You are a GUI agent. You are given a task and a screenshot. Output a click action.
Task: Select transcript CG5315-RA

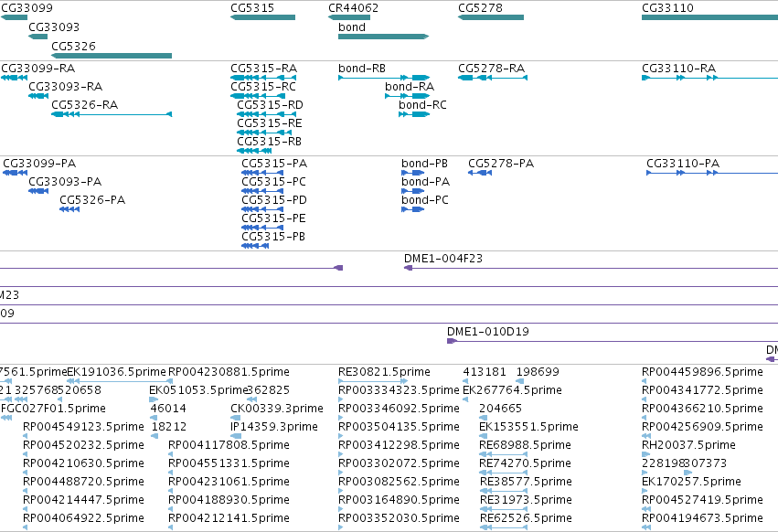(263, 78)
